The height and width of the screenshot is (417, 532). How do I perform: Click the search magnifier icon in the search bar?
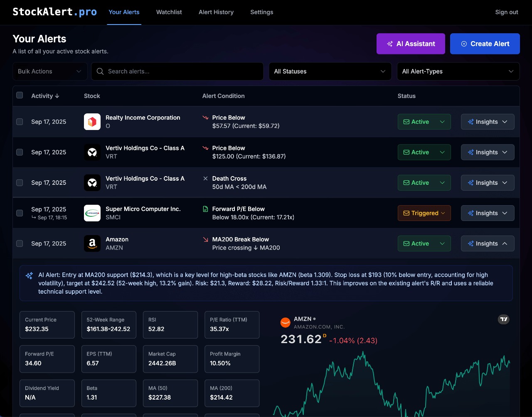(100, 71)
